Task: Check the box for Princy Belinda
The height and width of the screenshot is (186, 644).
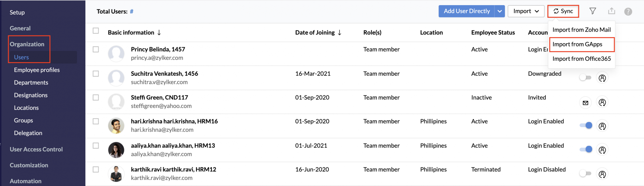Action: [x=96, y=49]
